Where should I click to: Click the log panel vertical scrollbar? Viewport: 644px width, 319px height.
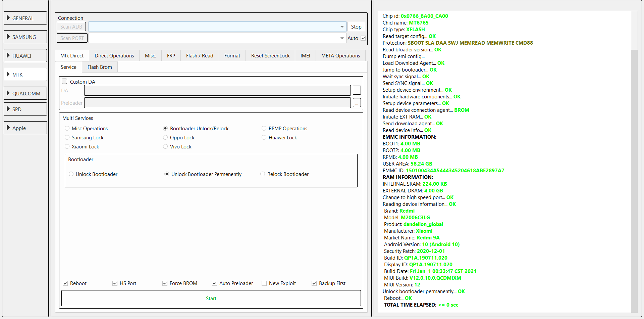[x=634, y=168]
